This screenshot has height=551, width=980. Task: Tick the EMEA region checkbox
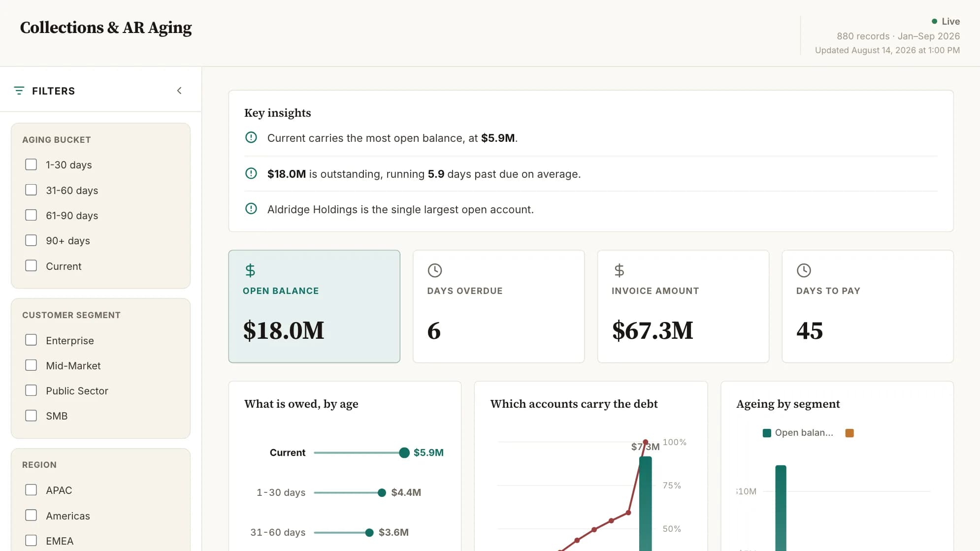coord(31,541)
